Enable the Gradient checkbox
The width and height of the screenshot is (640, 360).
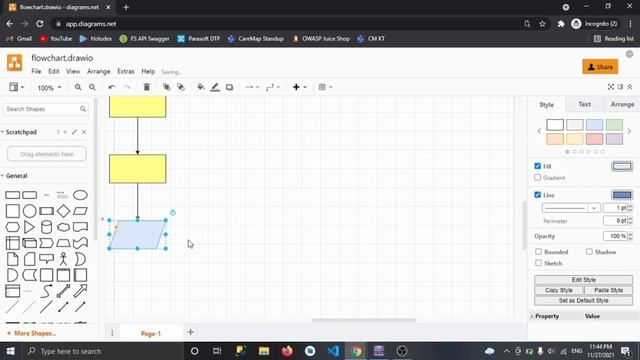pos(538,177)
